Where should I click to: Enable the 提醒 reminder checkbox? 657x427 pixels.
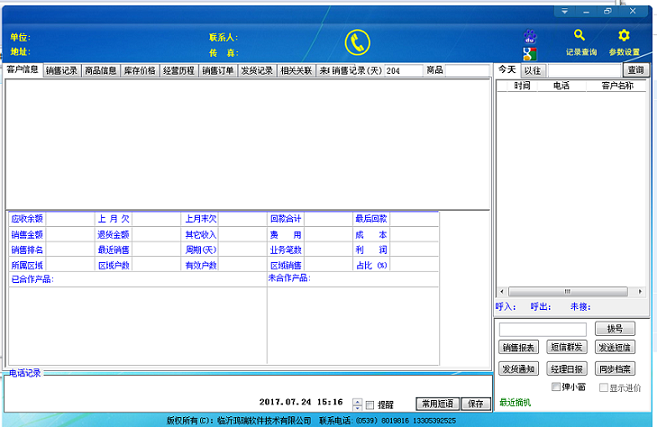[370, 404]
